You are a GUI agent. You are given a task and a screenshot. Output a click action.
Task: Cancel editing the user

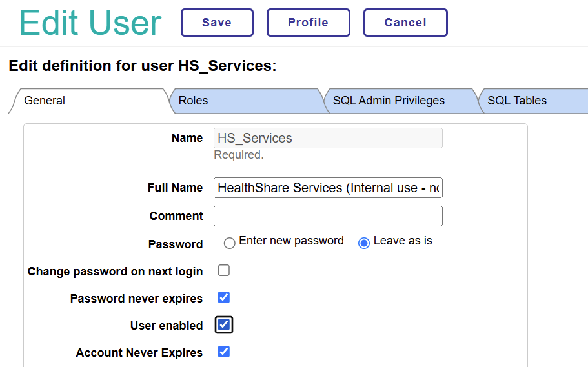coord(405,23)
